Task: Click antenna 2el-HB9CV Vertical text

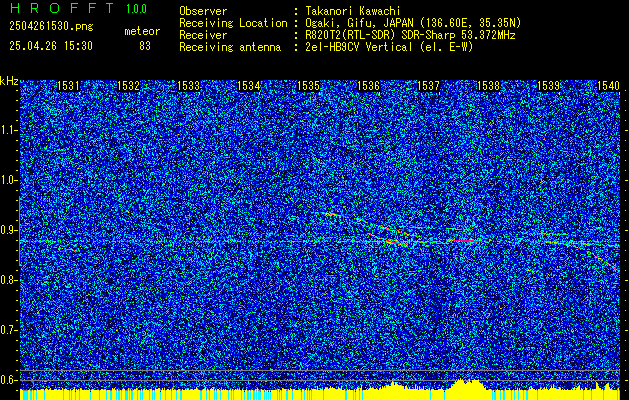Action: pyautogui.click(x=389, y=47)
